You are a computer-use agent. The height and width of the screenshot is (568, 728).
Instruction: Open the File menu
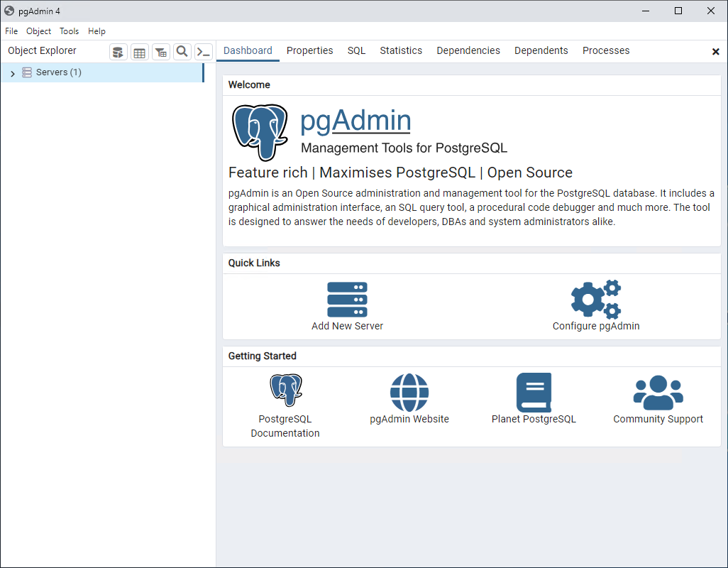coord(11,31)
